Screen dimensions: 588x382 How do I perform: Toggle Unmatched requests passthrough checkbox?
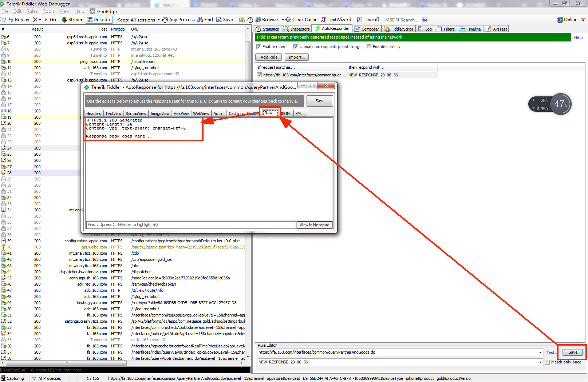pyautogui.click(x=296, y=47)
